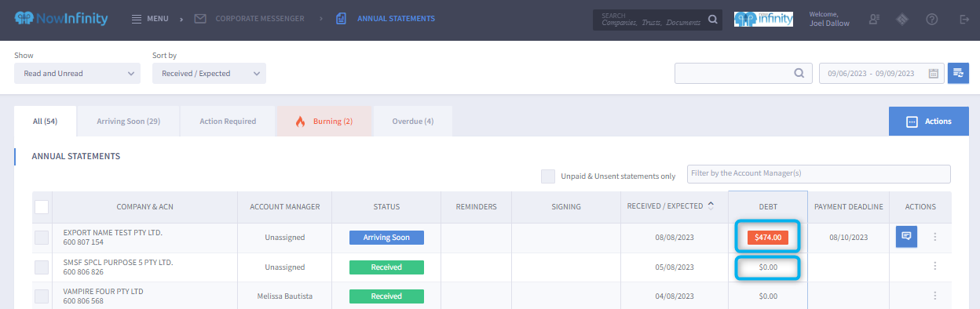Tick Unpaid & Unsent statements only checkbox
The image size is (980, 309).
(548, 176)
